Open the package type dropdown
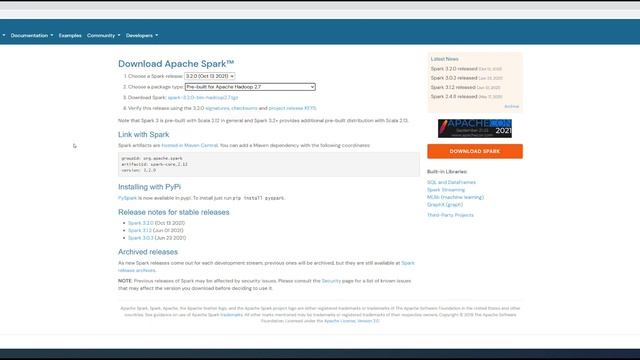The height and width of the screenshot is (360, 640). 250,87
